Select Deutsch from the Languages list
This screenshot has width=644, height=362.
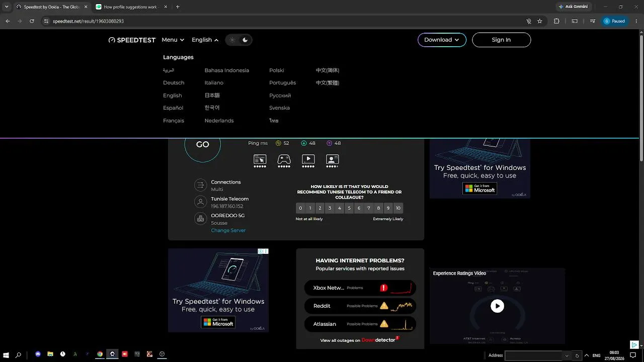pyautogui.click(x=174, y=83)
